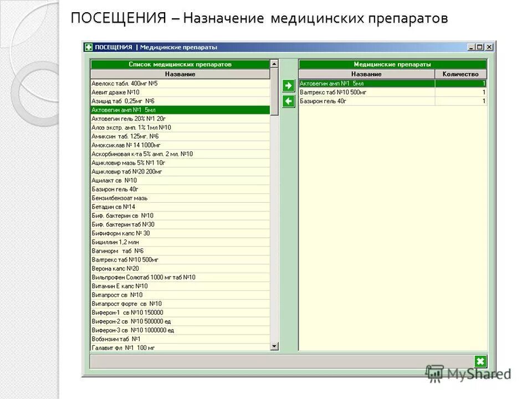Viewport: 532px width, 399px height.
Task: Select Актовегин амп №1 5мл in left list
Action: [180, 110]
